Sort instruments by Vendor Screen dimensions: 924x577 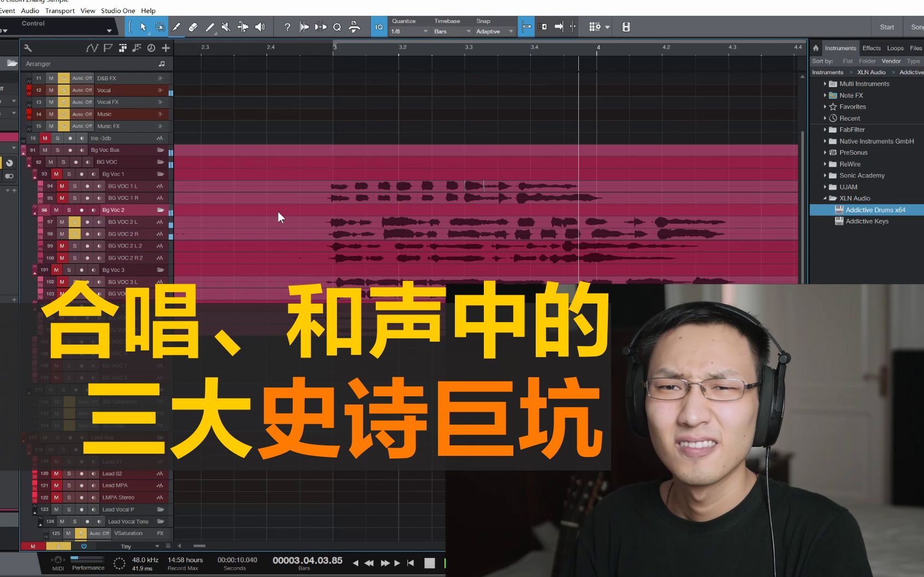tap(891, 61)
